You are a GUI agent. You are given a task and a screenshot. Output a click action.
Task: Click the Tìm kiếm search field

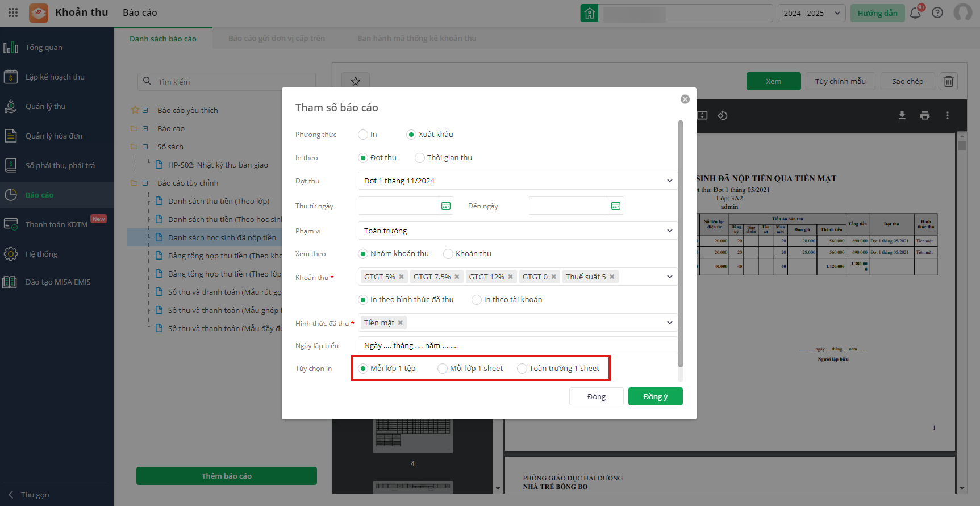[x=227, y=81]
